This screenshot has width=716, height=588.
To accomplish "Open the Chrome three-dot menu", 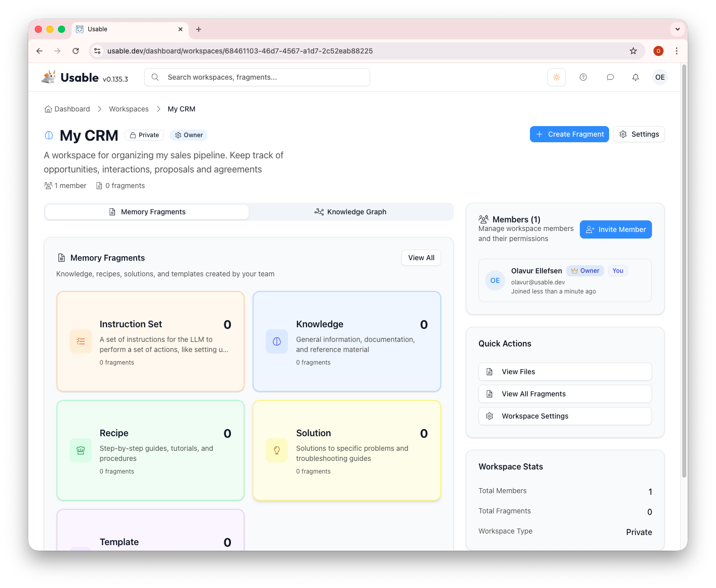I will 677,51.
